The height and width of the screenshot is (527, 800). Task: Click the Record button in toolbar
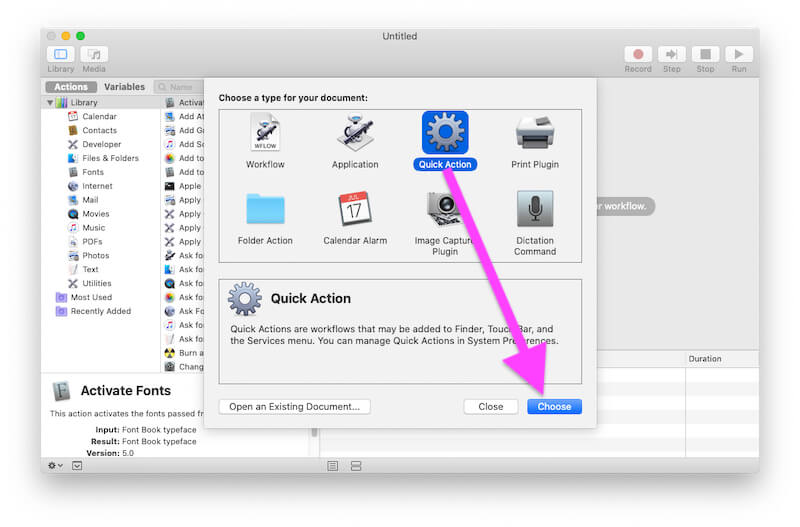click(x=638, y=55)
